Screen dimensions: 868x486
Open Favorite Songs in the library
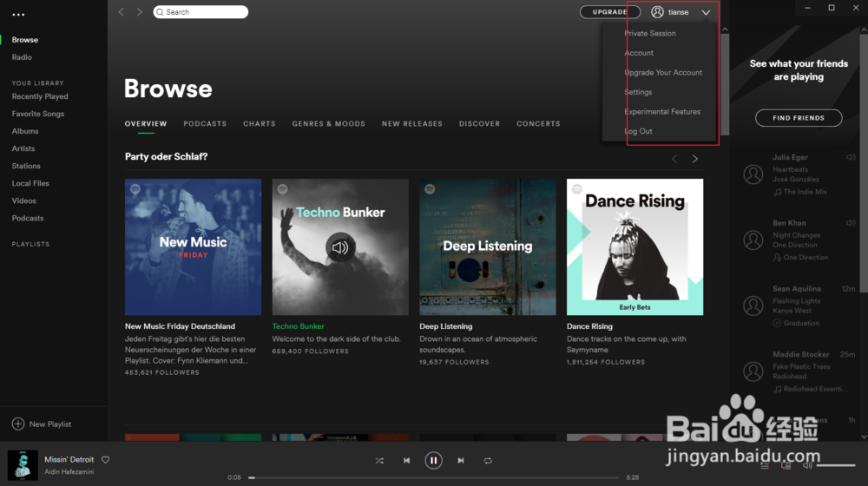click(37, 114)
